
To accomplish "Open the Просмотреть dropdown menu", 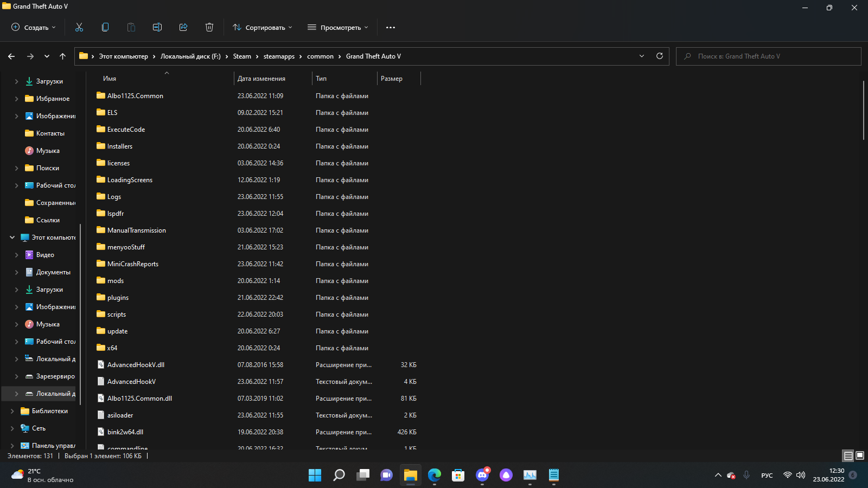I will (x=338, y=27).
